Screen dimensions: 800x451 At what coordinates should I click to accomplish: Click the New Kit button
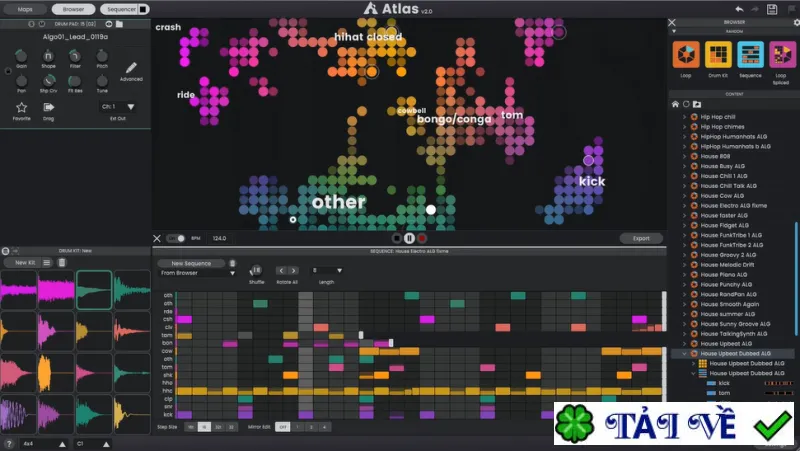click(x=21, y=263)
